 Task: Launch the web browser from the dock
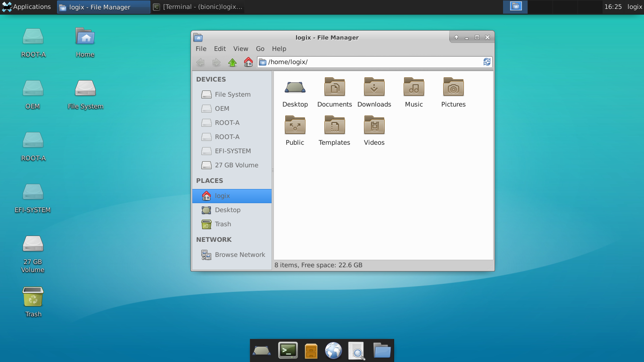click(334, 350)
